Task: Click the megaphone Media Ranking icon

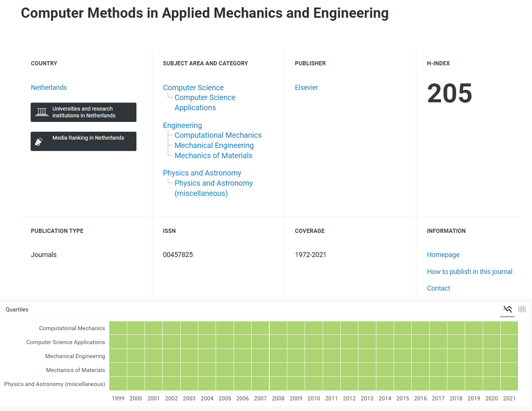Action: 39,141
